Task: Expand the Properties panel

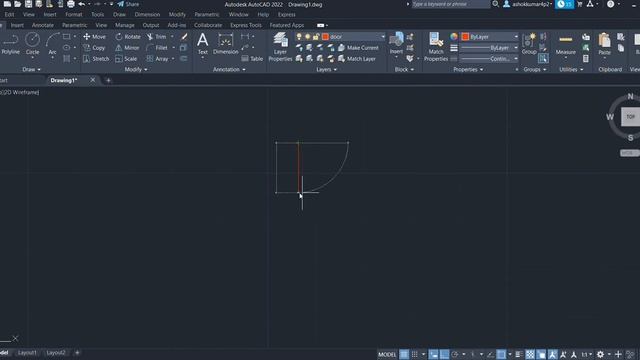Action: [468, 69]
